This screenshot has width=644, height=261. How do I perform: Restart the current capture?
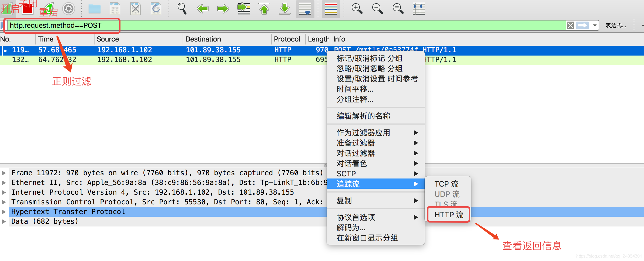pos(49,9)
